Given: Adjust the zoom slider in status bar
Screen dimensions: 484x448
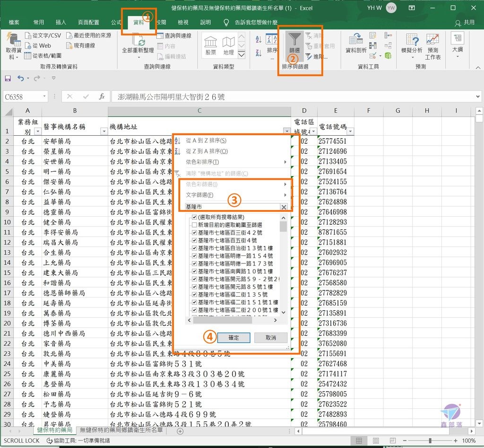Looking at the screenshot, I should (430, 441).
